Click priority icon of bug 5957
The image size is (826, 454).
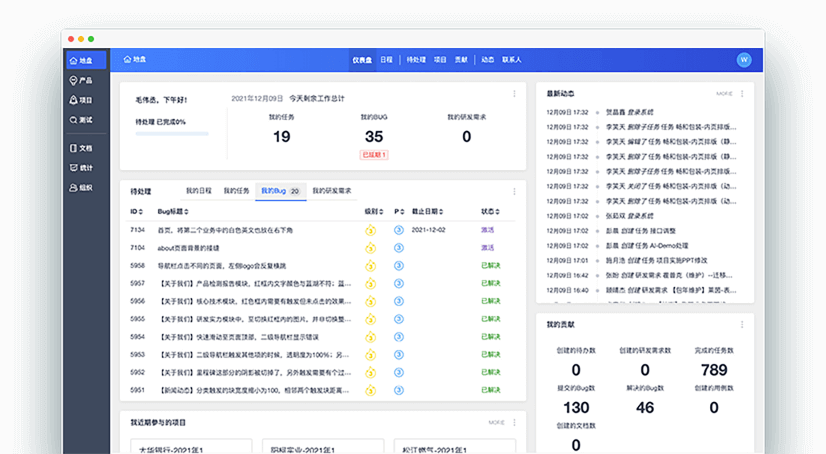399,283
